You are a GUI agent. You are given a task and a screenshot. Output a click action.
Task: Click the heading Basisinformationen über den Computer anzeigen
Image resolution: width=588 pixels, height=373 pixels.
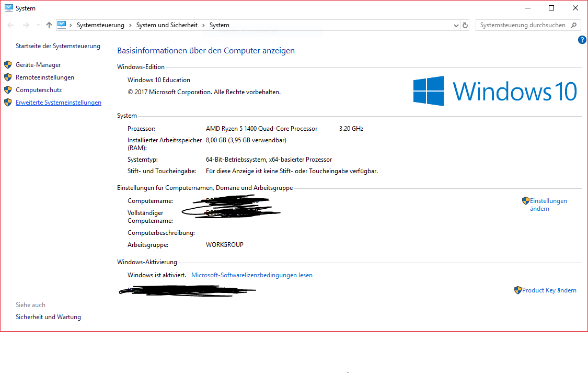coord(206,51)
